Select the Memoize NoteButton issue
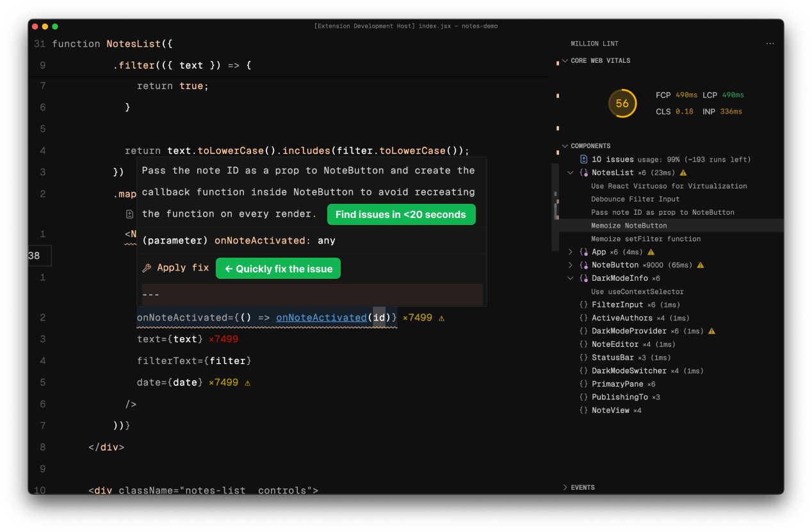The width and height of the screenshot is (812, 532). [x=629, y=226]
